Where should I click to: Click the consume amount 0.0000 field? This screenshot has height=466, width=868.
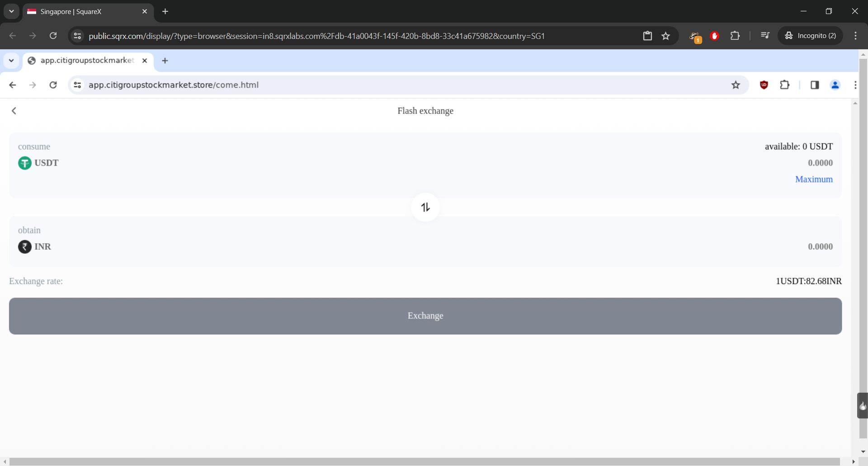coord(820,163)
